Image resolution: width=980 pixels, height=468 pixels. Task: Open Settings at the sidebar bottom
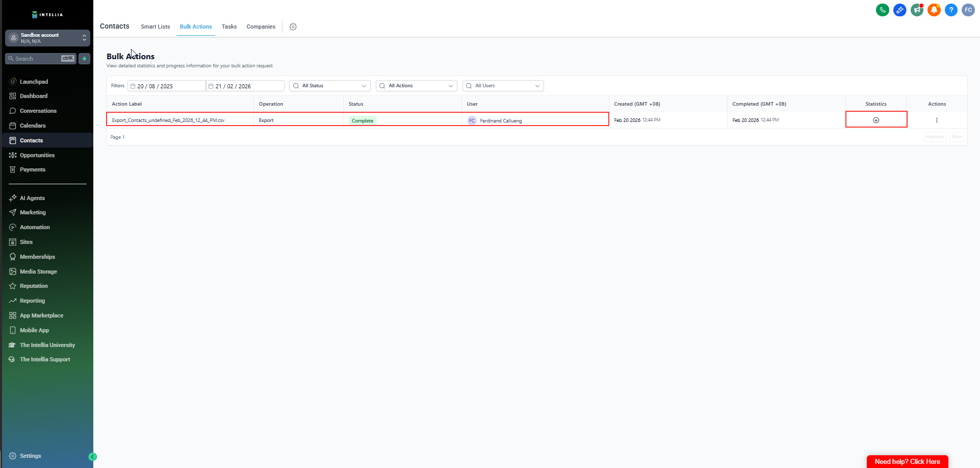click(31, 456)
